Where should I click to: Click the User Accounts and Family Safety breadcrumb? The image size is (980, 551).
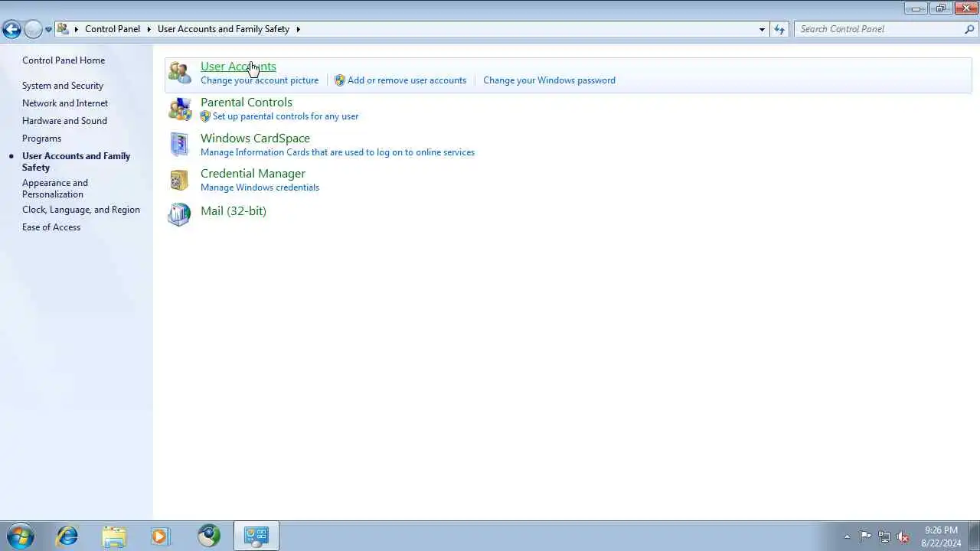pyautogui.click(x=224, y=29)
